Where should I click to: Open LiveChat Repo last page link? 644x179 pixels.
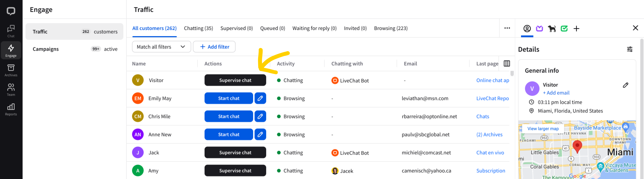tap(492, 98)
